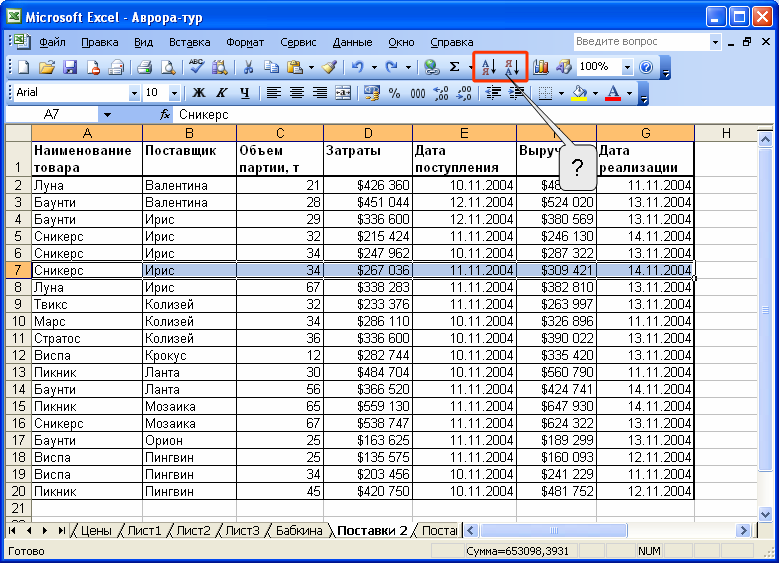779x563 pixels.
Task: Toggle italic (К) formatting
Action: (x=222, y=92)
